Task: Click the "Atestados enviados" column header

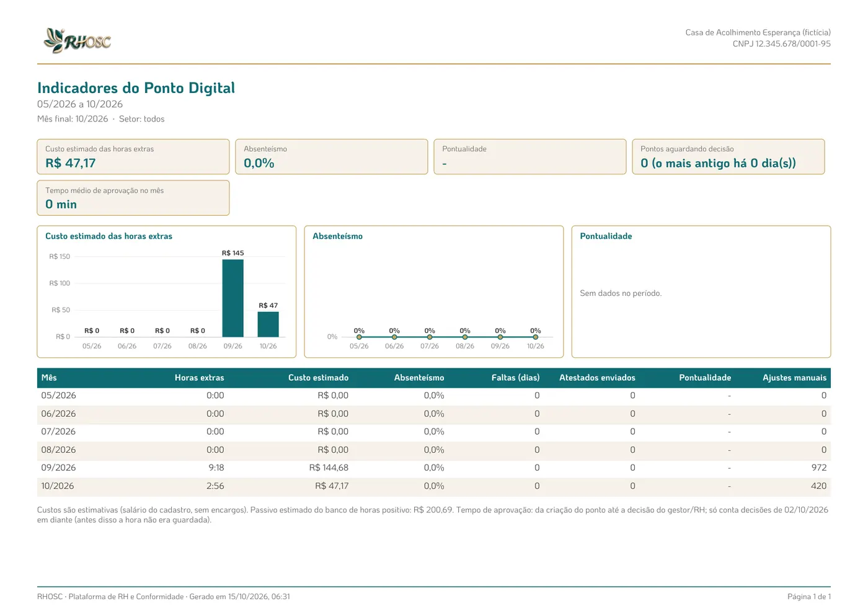Action: pyautogui.click(x=597, y=378)
